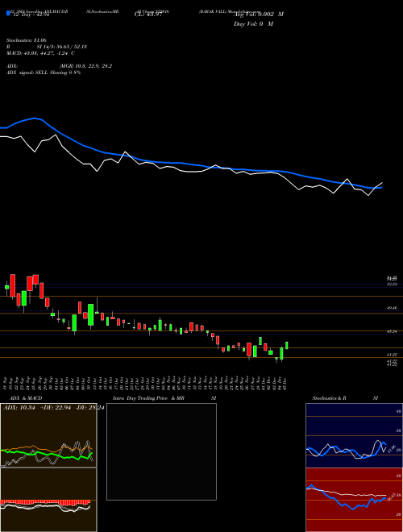Viewport: 403px width, 532px height.
Task: Click the red RSI chart panel
Action: (x=354, y=500)
